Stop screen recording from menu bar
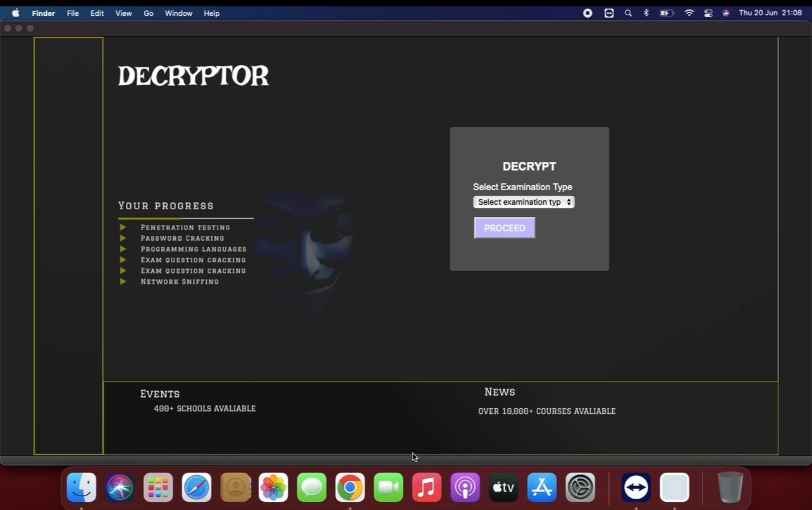The height and width of the screenshot is (510, 812). tap(587, 13)
